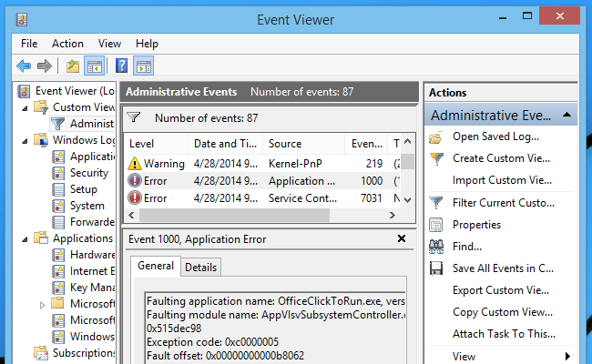Expand the View submenu arrow in Actions
Screen dimensions: 592x364
pyautogui.click(x=567, y=356)
